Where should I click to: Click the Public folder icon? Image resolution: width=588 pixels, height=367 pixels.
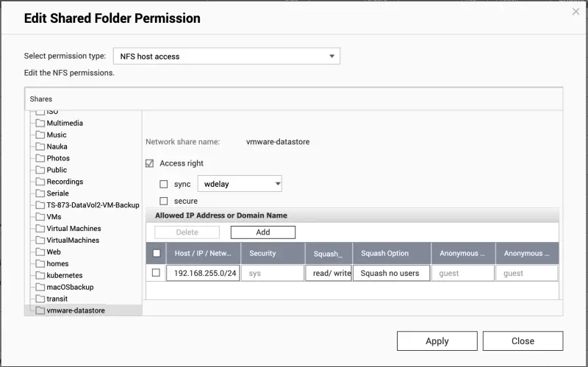tap(40, 170)
